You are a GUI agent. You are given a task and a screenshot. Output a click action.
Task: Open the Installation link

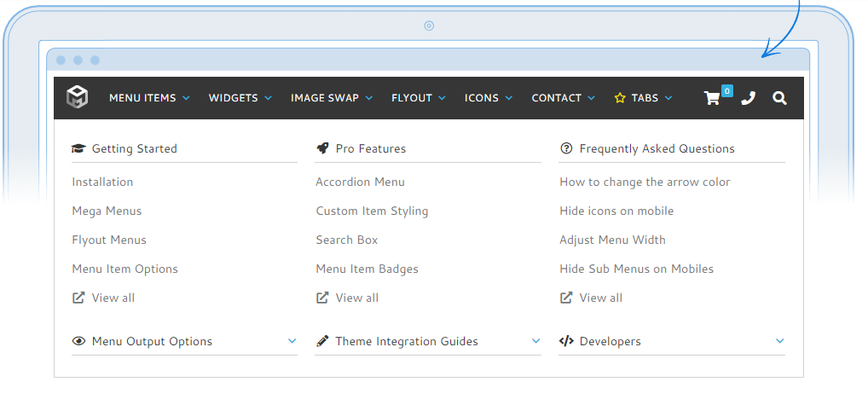[x=102, y=182]
